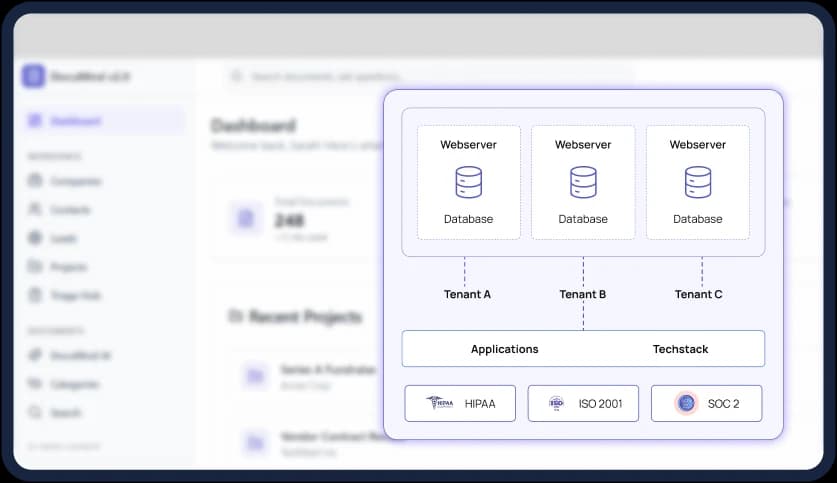Click the Webserver heading above Tenant A

coord(469,145)
